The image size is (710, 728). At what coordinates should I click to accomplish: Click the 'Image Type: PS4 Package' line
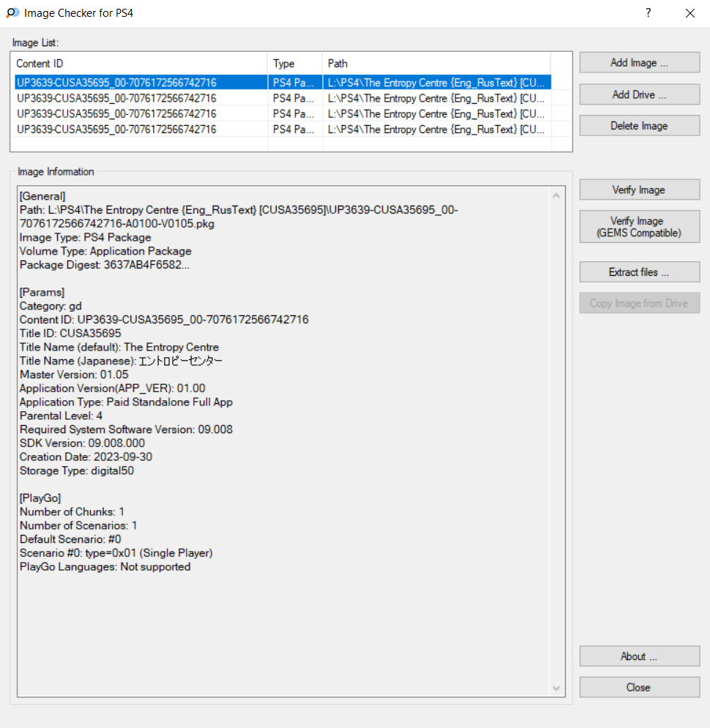pos(86,238)
